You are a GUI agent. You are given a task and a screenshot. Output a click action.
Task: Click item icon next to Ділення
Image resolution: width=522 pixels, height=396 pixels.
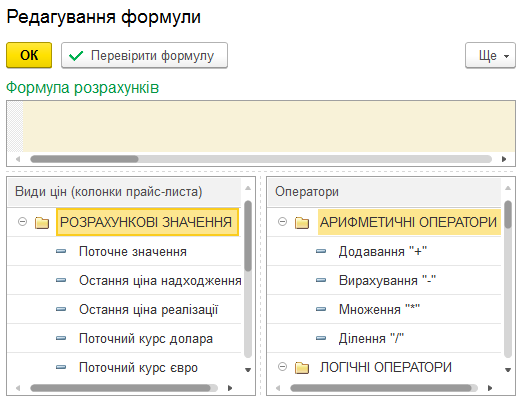(321, 338)
